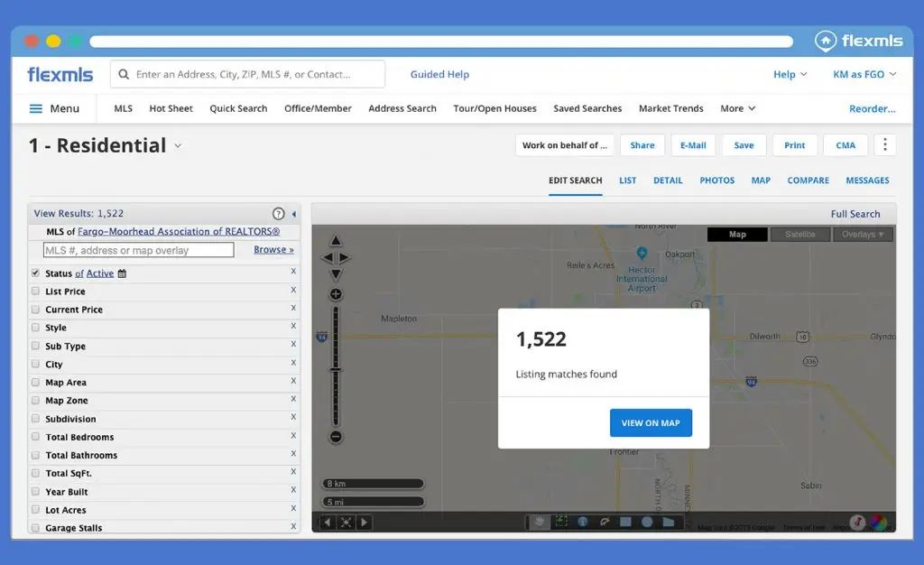This screenshot has height=565, width=924.
Task: Switch to the PHOTOS tab
Action: tap(716, 181)
